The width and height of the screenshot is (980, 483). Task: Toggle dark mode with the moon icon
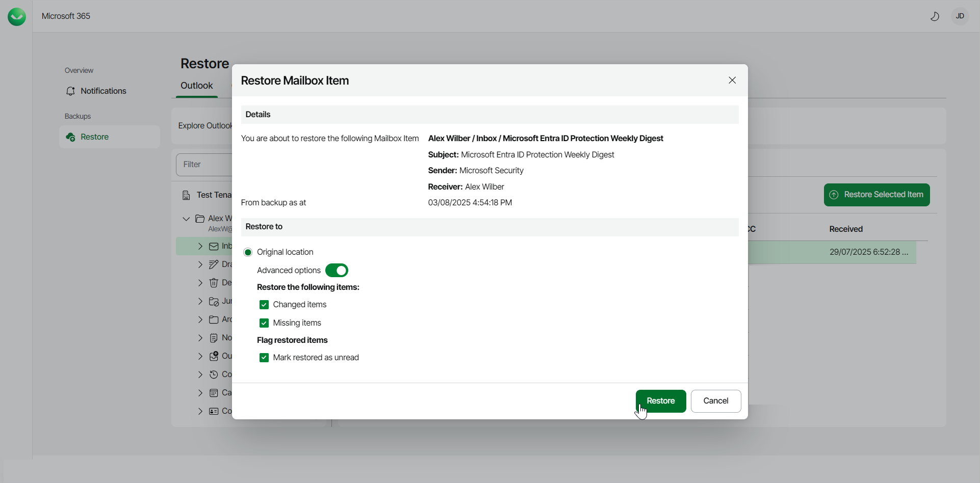pyautogui.click(x=935, y=16)
